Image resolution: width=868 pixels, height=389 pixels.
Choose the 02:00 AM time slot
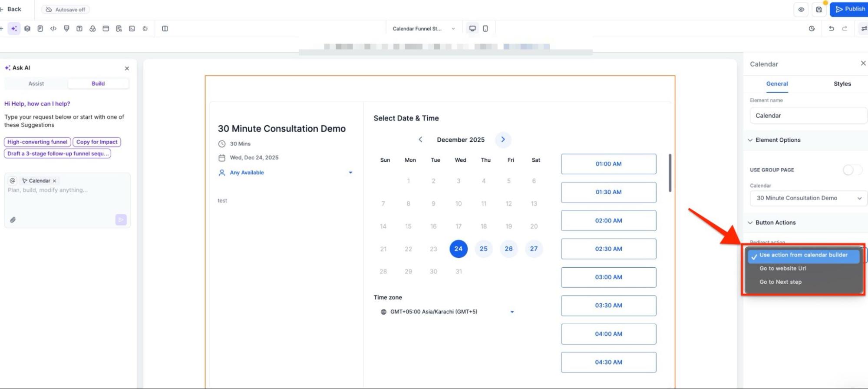click(608, 221)
